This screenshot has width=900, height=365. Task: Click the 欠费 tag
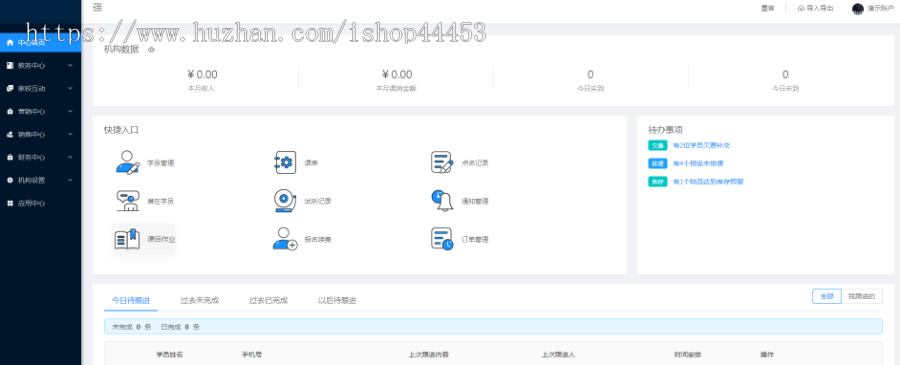[657, 145]
